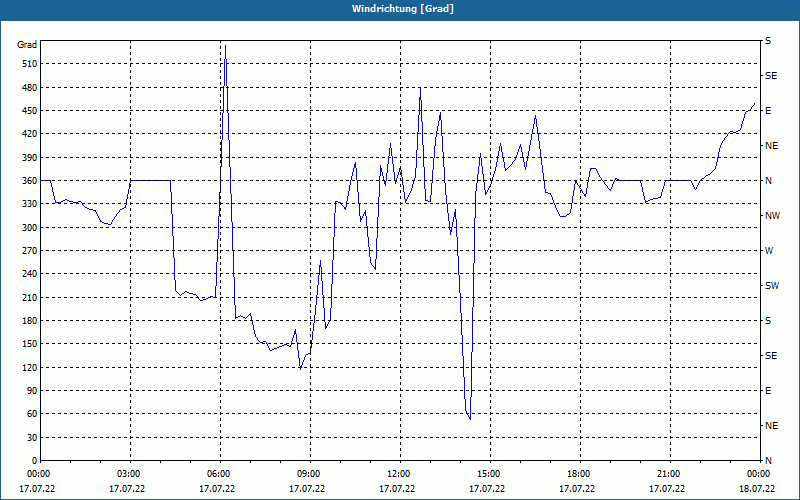This screenshot has width=800, height=500.
Task: Select date '17.07.22' below 06:00
Action: (x=217, y=489)
